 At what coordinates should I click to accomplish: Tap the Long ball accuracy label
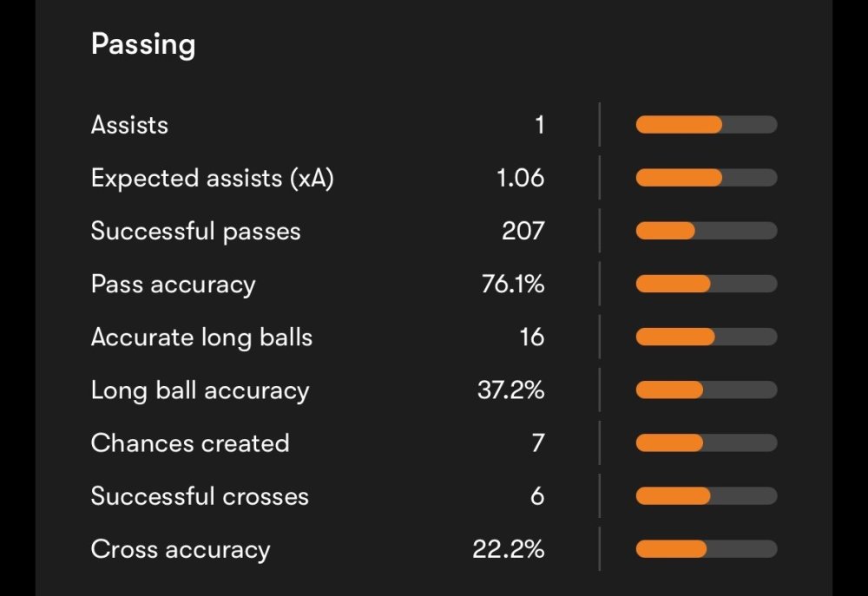pyautogui.click(x=200, y=390)
